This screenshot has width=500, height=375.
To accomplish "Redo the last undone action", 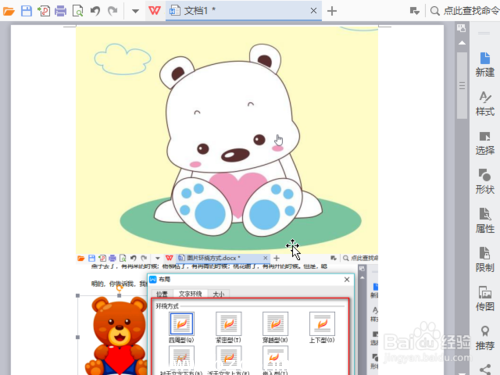I will [113, 11].
